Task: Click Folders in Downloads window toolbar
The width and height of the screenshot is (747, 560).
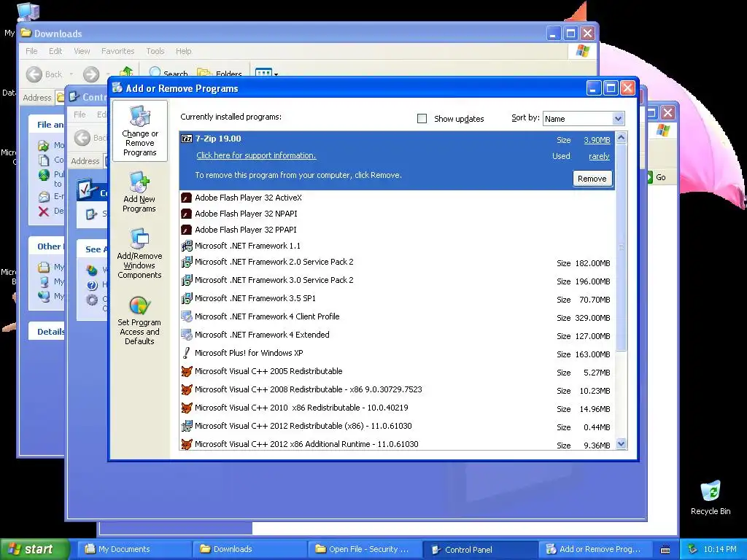Action: point(219,72)
